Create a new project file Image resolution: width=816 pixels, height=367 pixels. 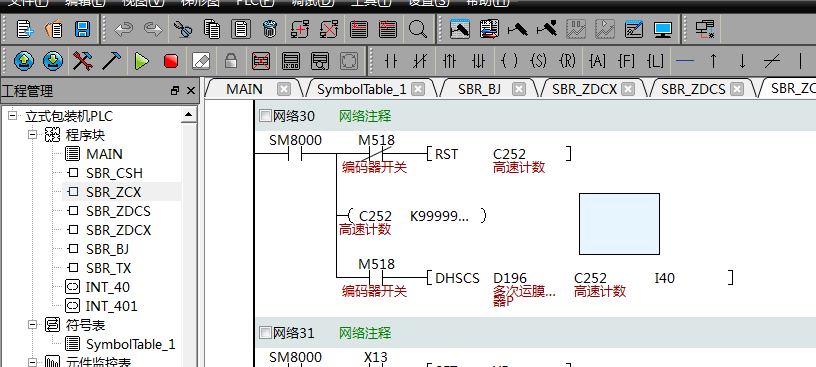pyautogui.click(x=24, y=29)
